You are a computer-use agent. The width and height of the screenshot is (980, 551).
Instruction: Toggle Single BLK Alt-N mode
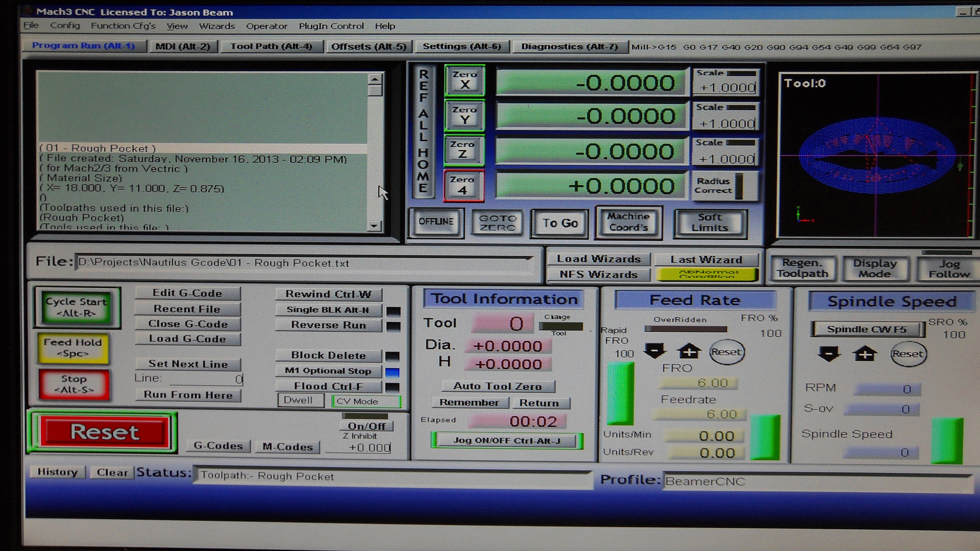328,310
